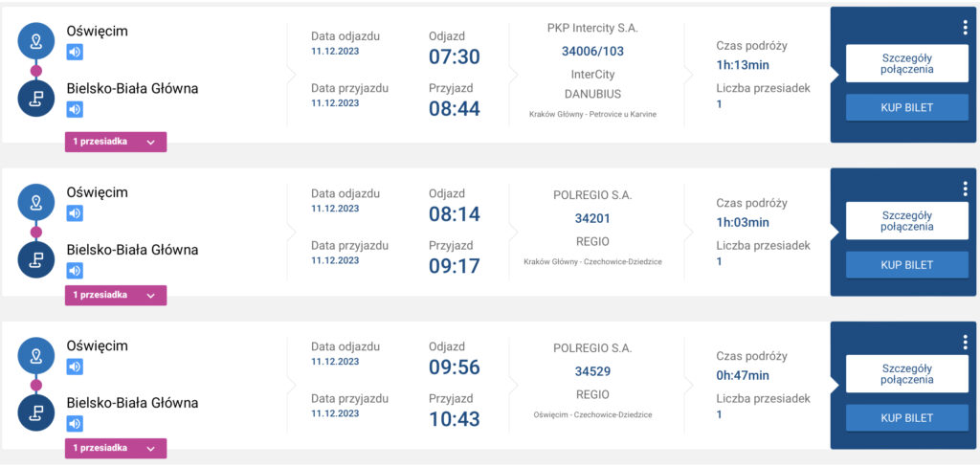Click KUP BILET for the 08:14 connection
980x467 pixels.
(x=907, y=265)
